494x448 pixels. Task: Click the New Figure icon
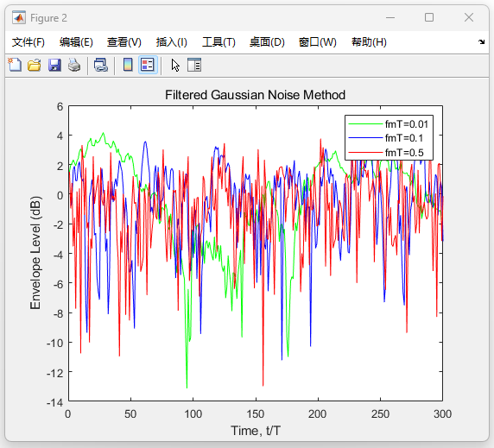15,65
